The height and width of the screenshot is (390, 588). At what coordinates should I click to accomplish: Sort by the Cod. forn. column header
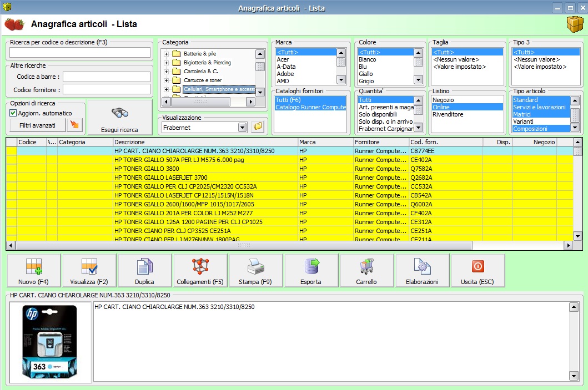coord(445,142)
